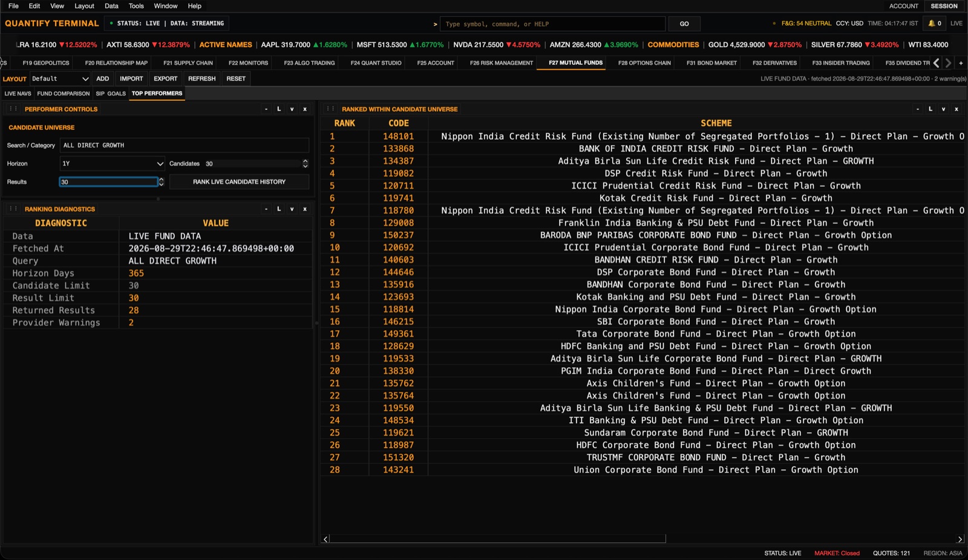Viewport: 968px width, 560px height.
Task: Collapse Ranking Diagnostics panel with v icon
Action: 292,209
